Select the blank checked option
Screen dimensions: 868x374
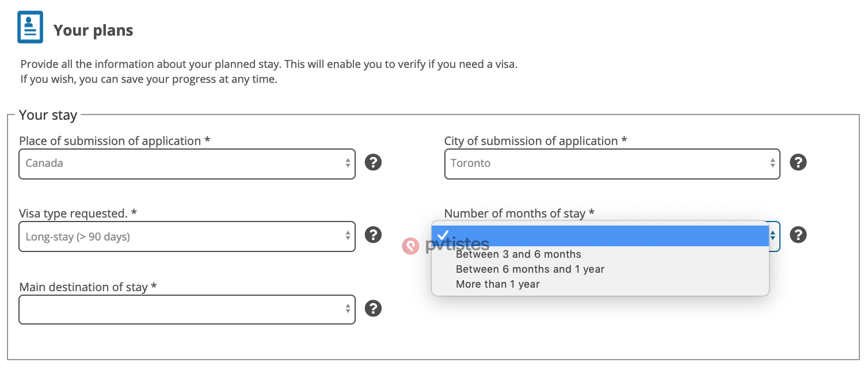600,236
